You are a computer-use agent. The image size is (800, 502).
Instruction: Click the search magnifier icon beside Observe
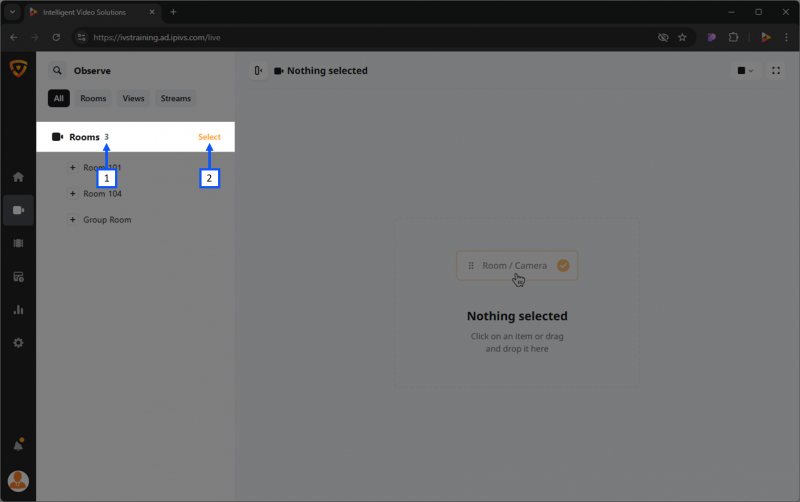[x=57, y=70]
